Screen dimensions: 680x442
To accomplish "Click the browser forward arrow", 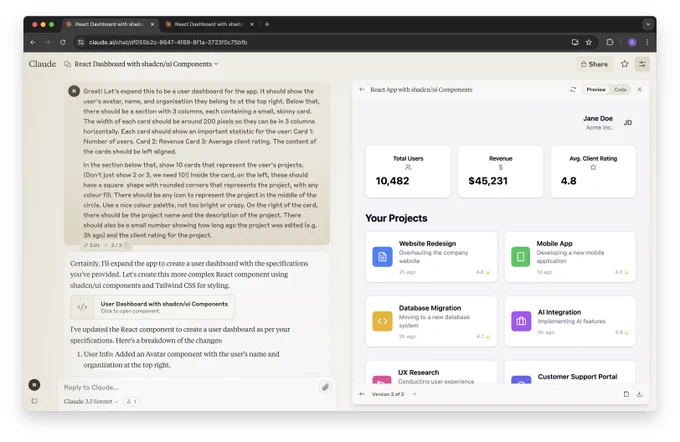I will (x=48, y=42).
